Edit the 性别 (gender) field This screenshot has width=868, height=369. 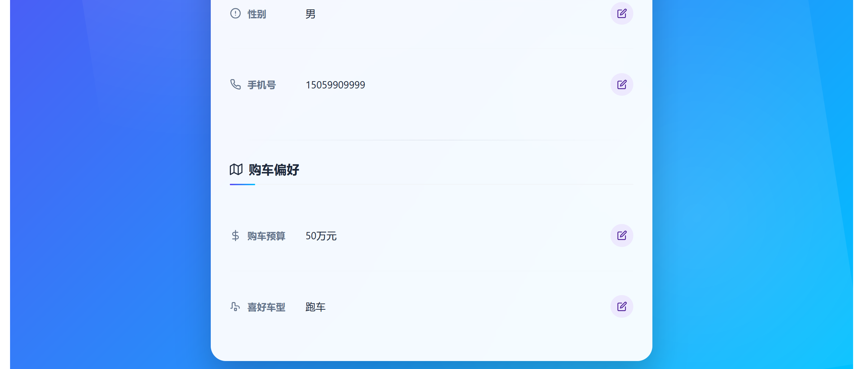[x=622, y=14]
